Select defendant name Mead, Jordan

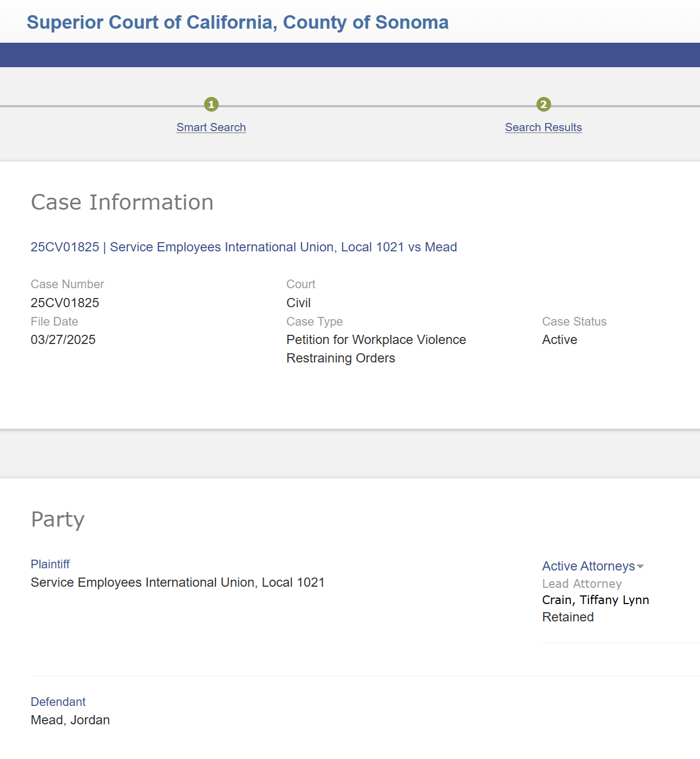pyautogui.click(x=70, y=720)
